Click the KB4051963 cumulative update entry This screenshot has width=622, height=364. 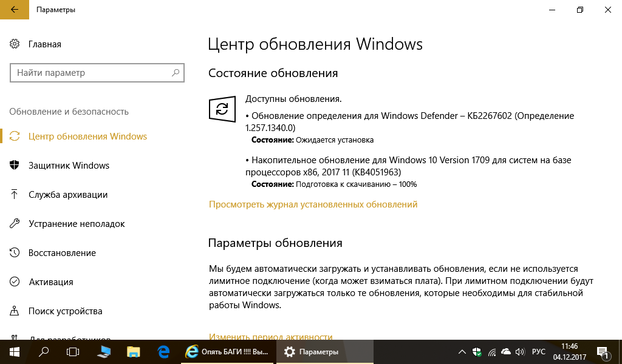pyautogui.click(x=408, y=166)
